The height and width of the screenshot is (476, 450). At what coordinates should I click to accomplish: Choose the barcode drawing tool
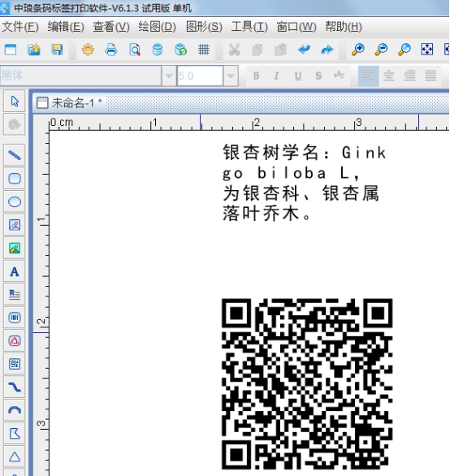tap(15, 318)
